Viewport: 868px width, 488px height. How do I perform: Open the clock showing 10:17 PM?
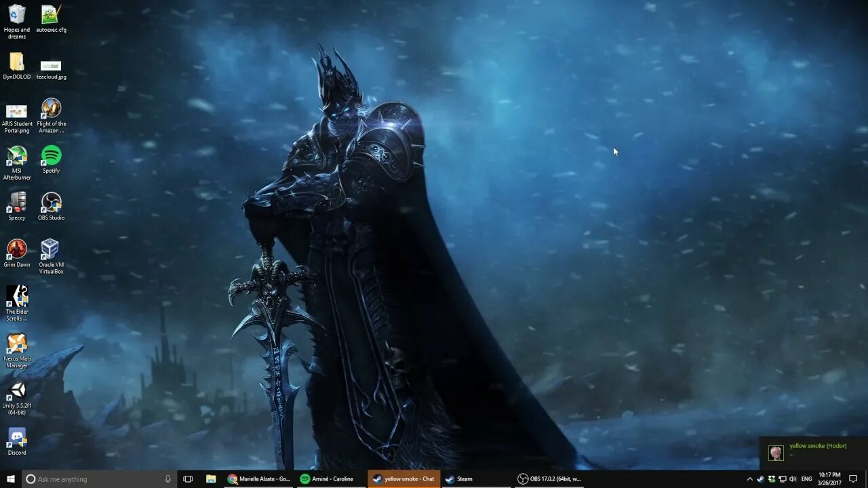[829, 479]
